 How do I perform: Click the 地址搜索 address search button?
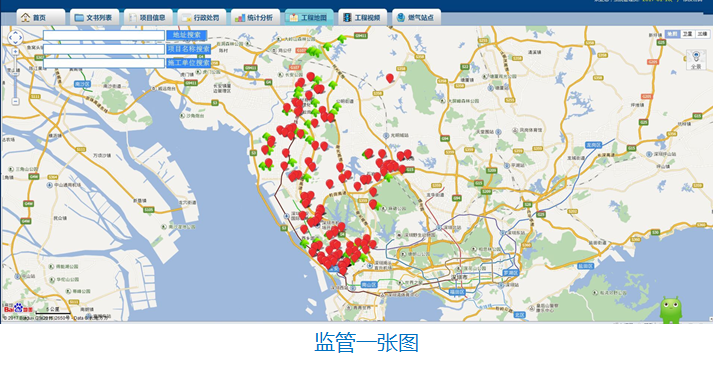[x=186, y=35]
